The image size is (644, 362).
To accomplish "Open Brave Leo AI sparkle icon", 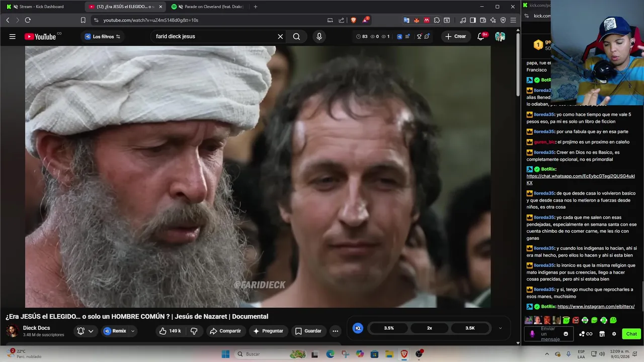I will click(x=493, y=20).
